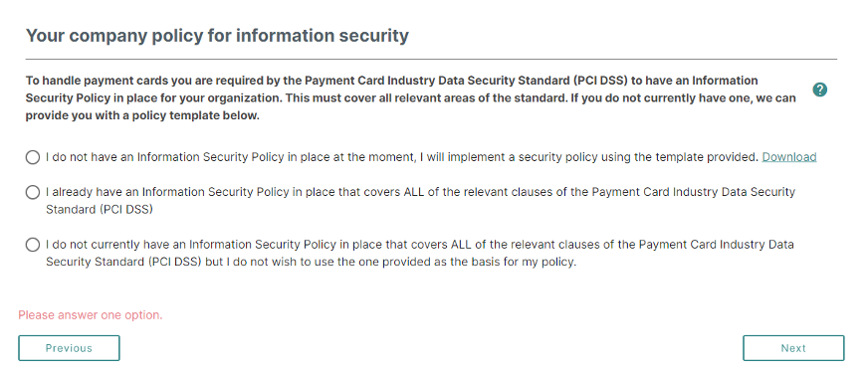Open the Download template link
The width and height of the screenshot is (868, 376).
point(788,157)
